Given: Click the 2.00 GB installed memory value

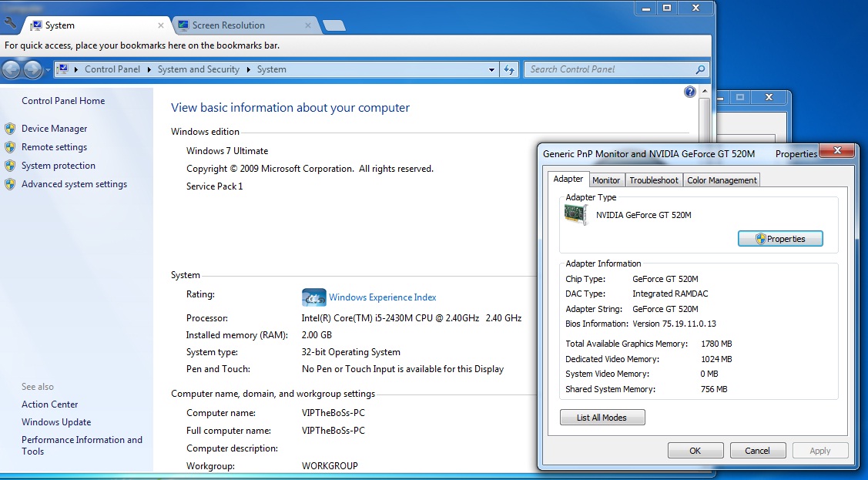Looking at the screenshot, I should point(317,335).
